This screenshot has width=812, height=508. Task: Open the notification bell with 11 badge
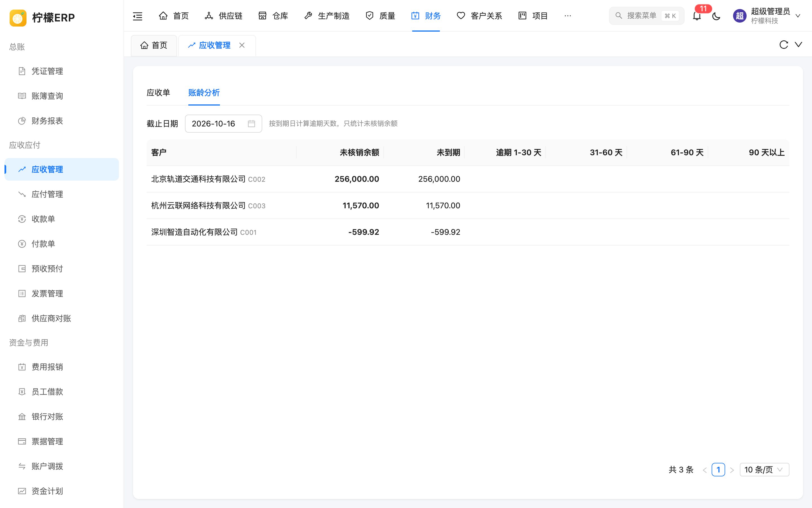click(x=697, y=16)
